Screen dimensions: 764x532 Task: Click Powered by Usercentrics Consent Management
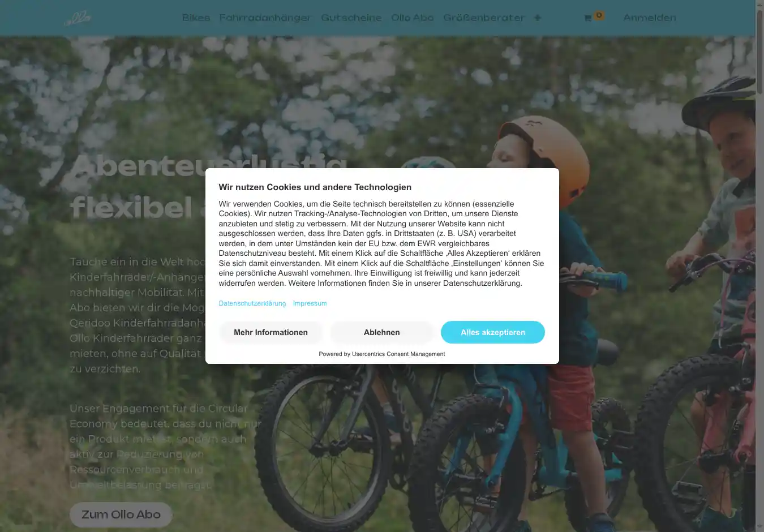point(382,354)
